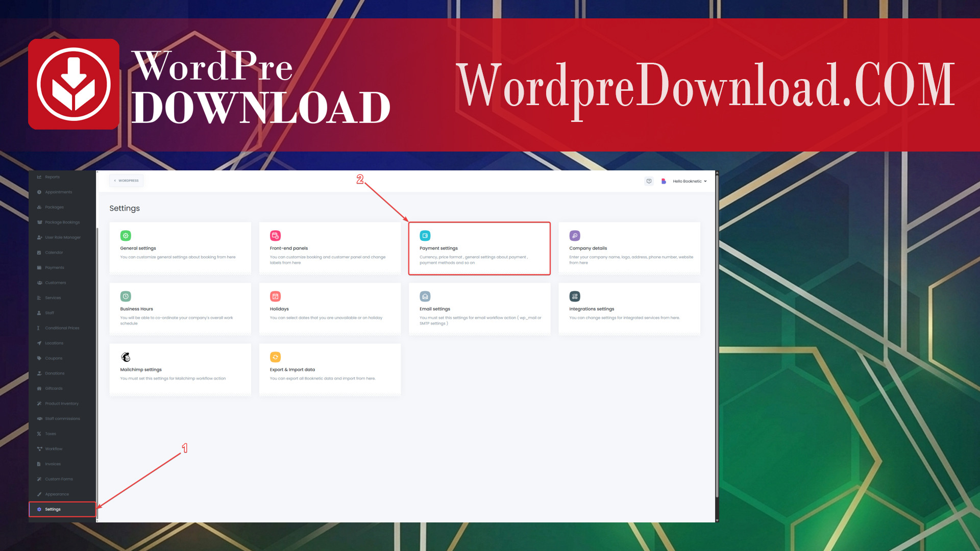Open the Integrations settings icon
The image size is (980, 551).
point(575,296)
